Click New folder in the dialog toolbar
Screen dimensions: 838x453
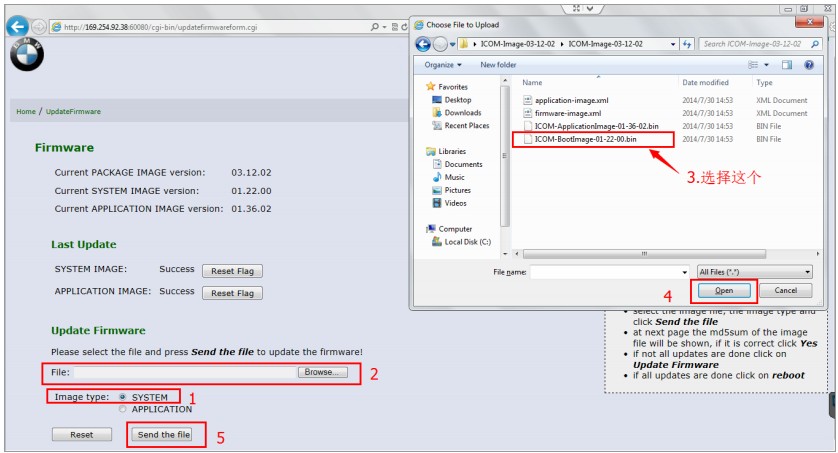click(x=498, y=65)
